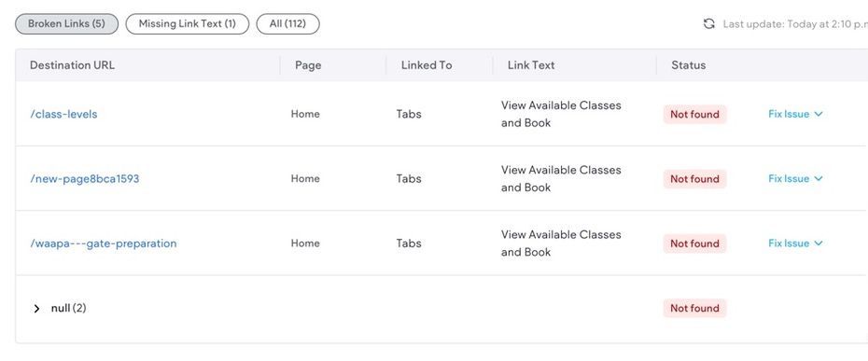Image resolution: width=868 pixels, height=361 pixels.
Task: Open the /class-levels destination link
Action: (63, 114)
